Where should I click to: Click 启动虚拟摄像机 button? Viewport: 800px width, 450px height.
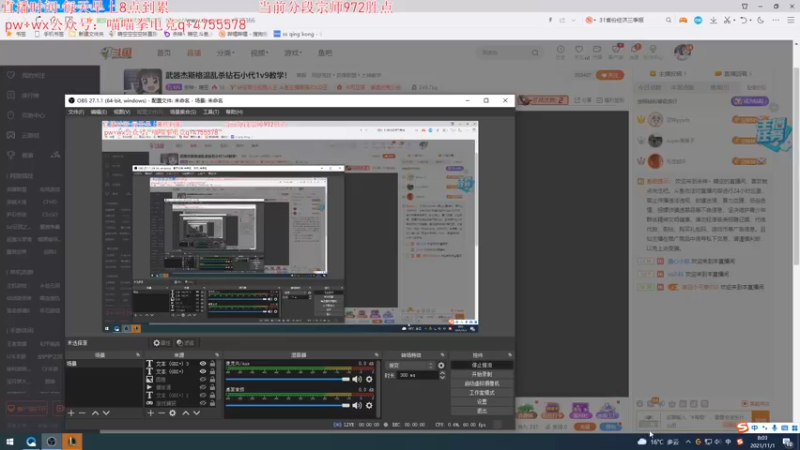[x=482, y=384]
